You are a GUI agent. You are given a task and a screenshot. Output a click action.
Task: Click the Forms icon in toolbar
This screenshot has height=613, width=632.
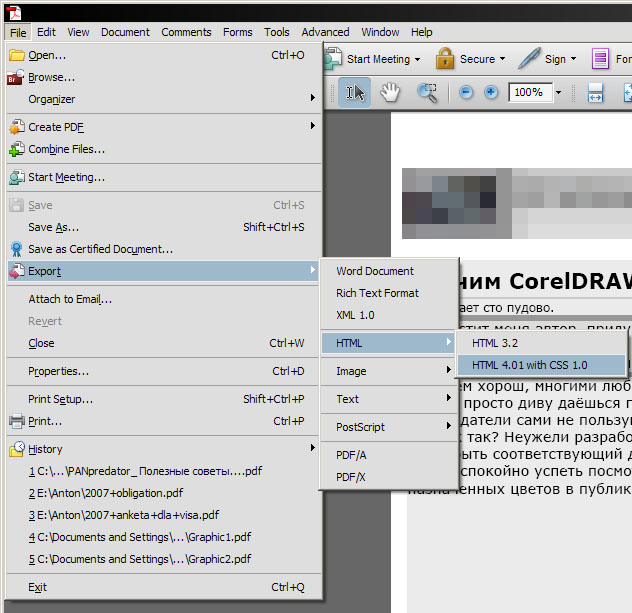click(x=600, y=59)
